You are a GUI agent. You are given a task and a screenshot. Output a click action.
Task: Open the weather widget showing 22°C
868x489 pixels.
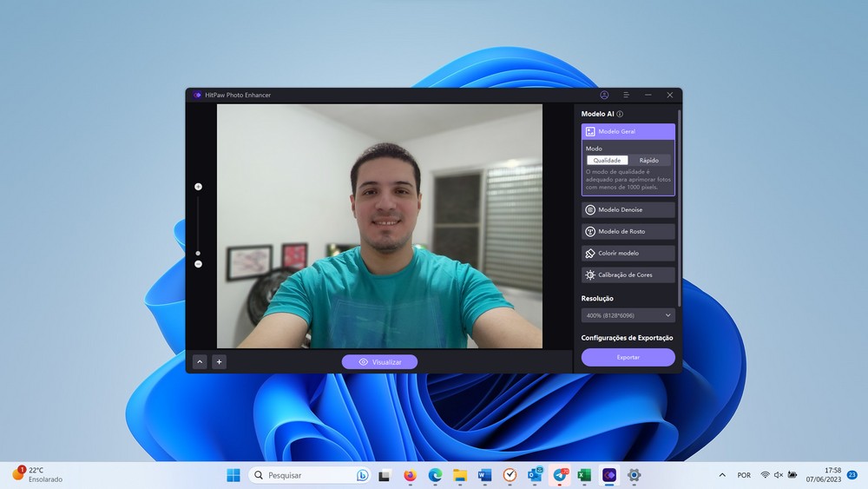tap(37, 474)
